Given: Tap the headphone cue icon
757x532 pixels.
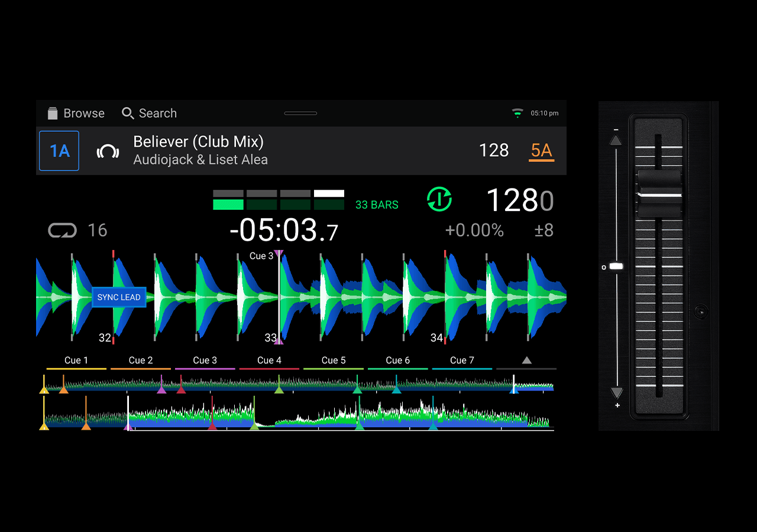Looking at the screenshot, I should [x=108, y=151].
